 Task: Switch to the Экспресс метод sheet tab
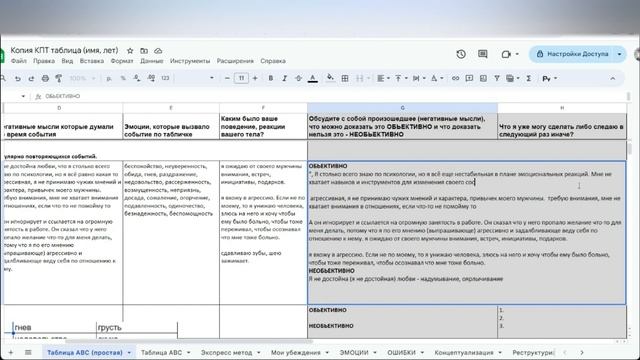coord(227,352)
